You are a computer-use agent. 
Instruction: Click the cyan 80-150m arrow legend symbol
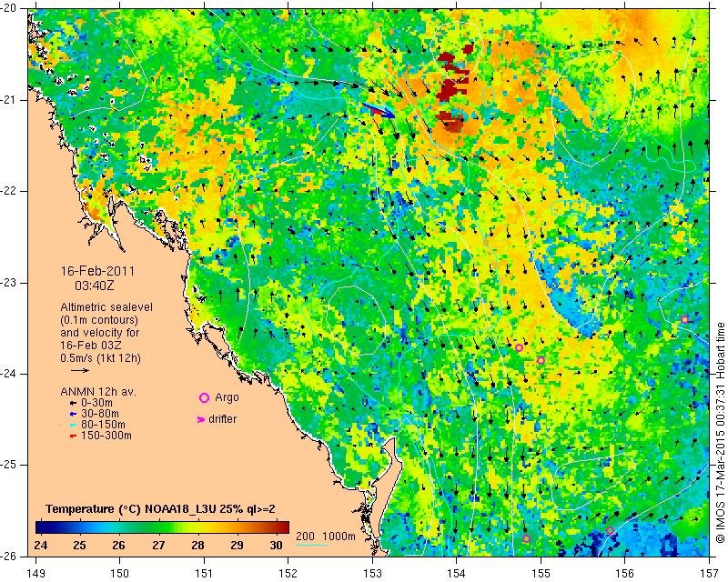pos(73,425)
